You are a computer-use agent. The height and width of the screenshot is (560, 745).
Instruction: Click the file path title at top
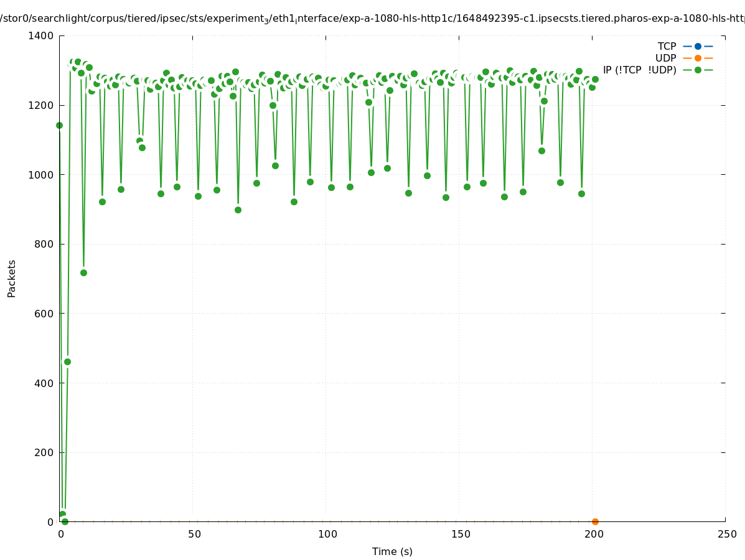click(372, 19)
